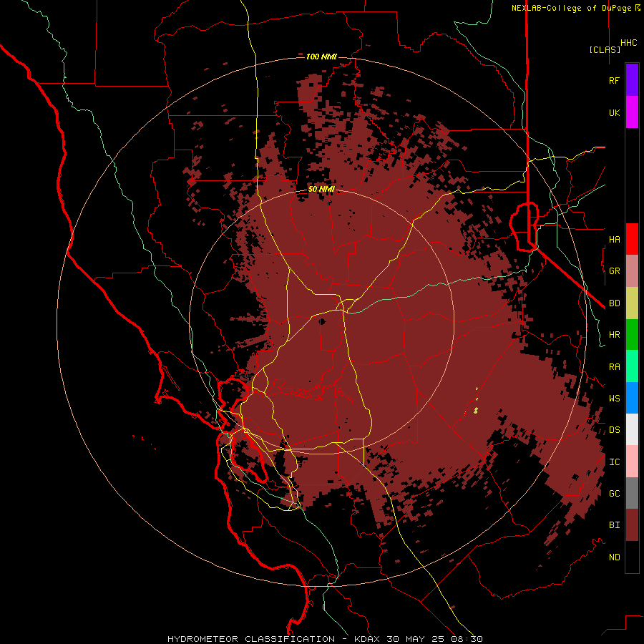644x644 pixels.
Task: Click the "GR" legend label
Action: pyautogui.click(x=614, y=271)
